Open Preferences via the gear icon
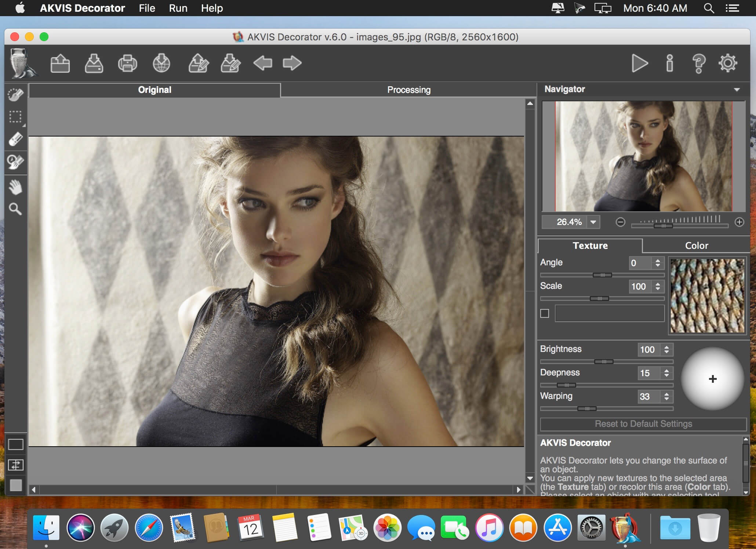 coord(728,63)
